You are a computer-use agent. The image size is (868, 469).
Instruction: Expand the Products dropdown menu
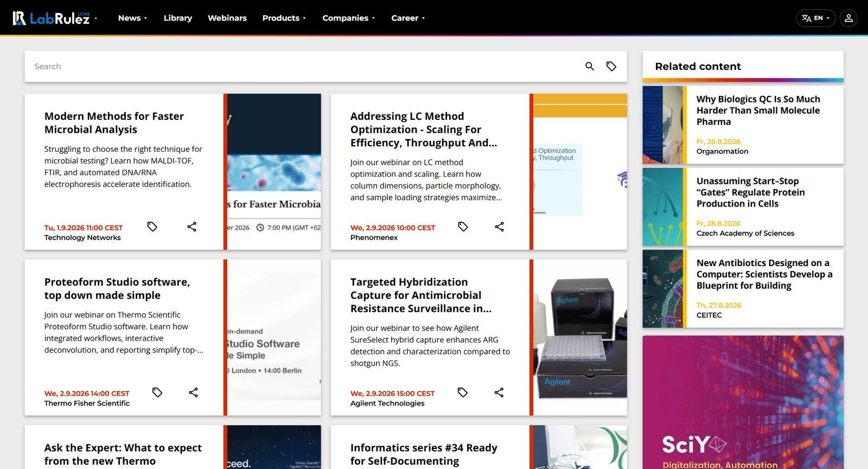tap(284, 18)
